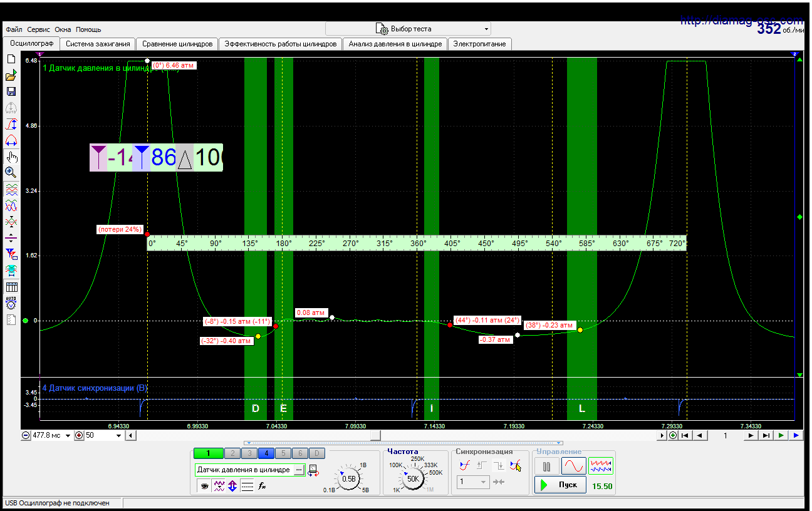
Task: Toggle channel 4 button
Action: point(266,453)
